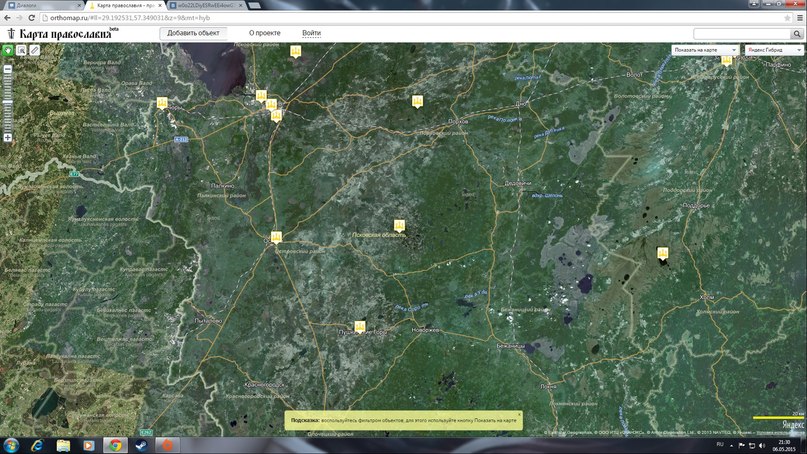Open the northernmost church marker above the lake road
This screenshot has width=807, height=454.
click(295, 51)
